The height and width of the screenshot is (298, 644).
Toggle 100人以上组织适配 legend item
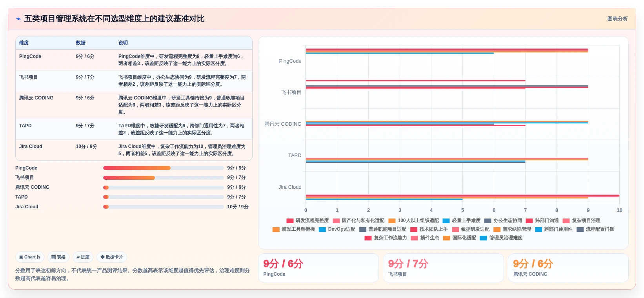click(414, 221)
